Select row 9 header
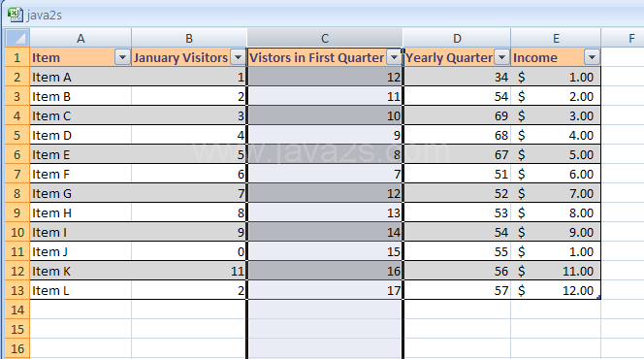This screenshot has height=359, width=644. (x=17, y=212)
